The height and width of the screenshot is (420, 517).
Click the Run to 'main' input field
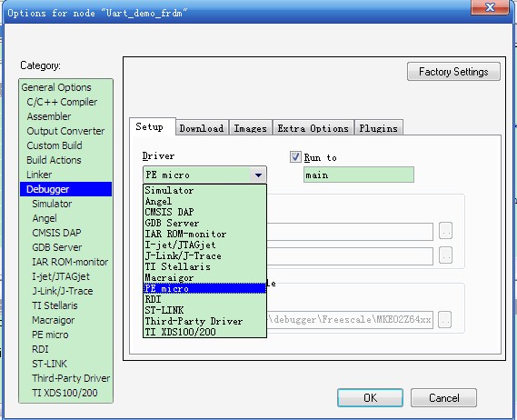pos(358,175)
